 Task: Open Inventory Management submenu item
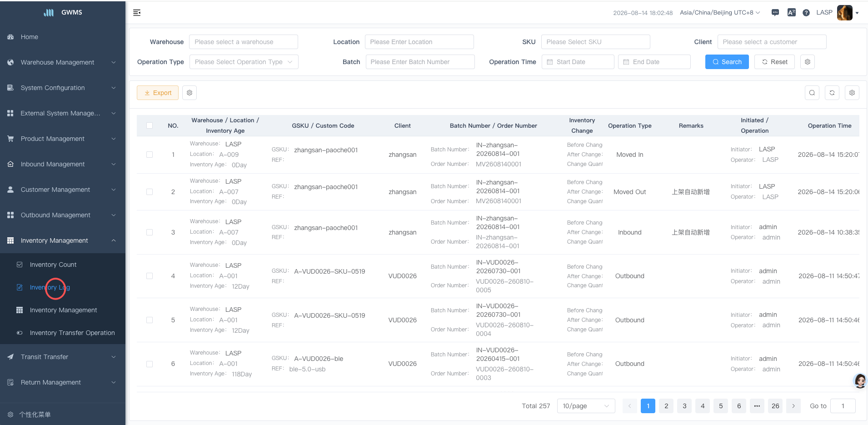[63, 310]
